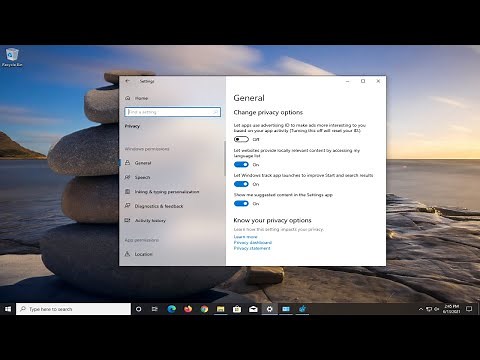Viewport: 480px width, 360px height.
Task: Click the General page title
Action: (249, 98)
